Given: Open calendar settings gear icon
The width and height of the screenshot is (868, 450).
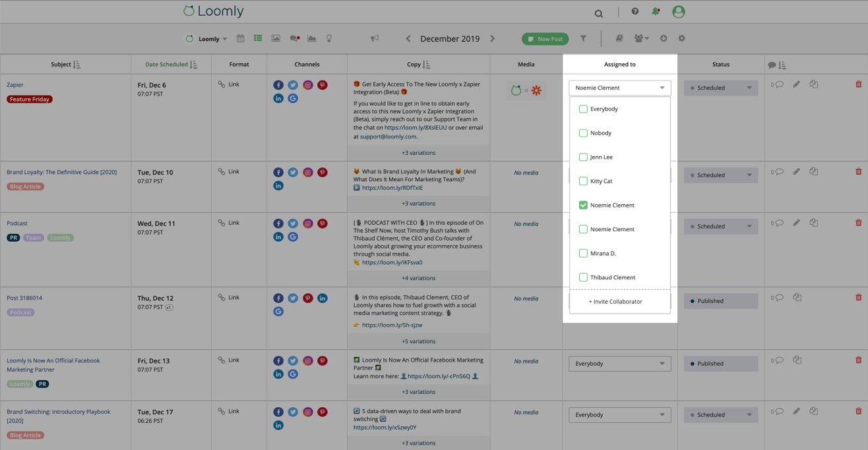Looking at the screenshot, I should 681,39.
